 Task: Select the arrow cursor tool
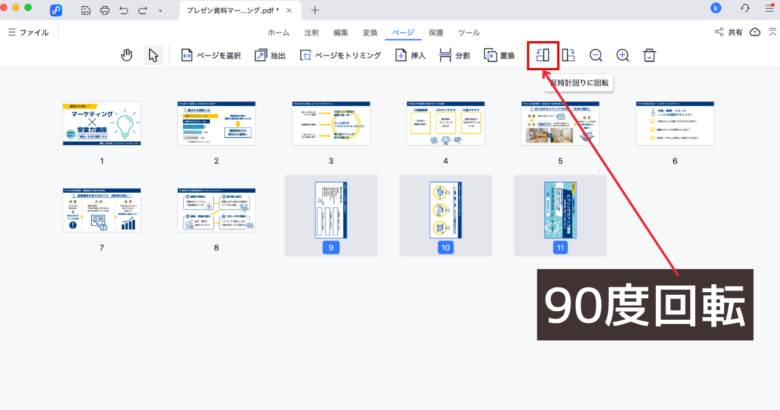(x=153, y=55)
